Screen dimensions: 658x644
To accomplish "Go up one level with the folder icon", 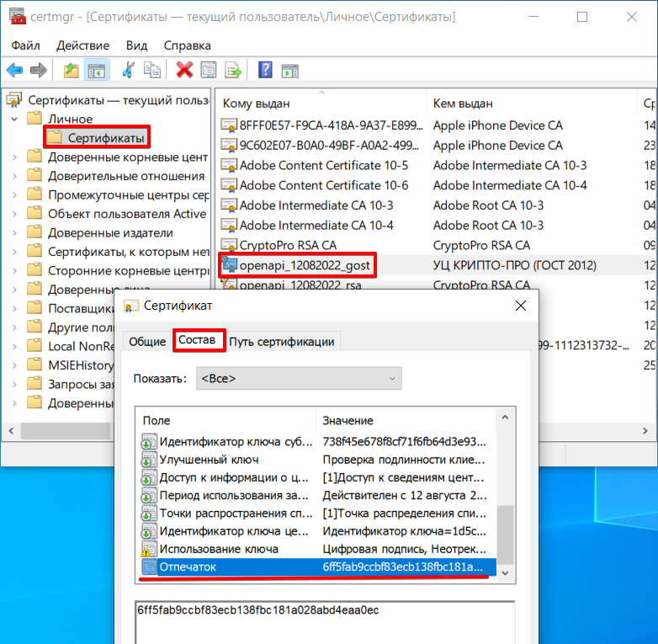I will (71, 70).
